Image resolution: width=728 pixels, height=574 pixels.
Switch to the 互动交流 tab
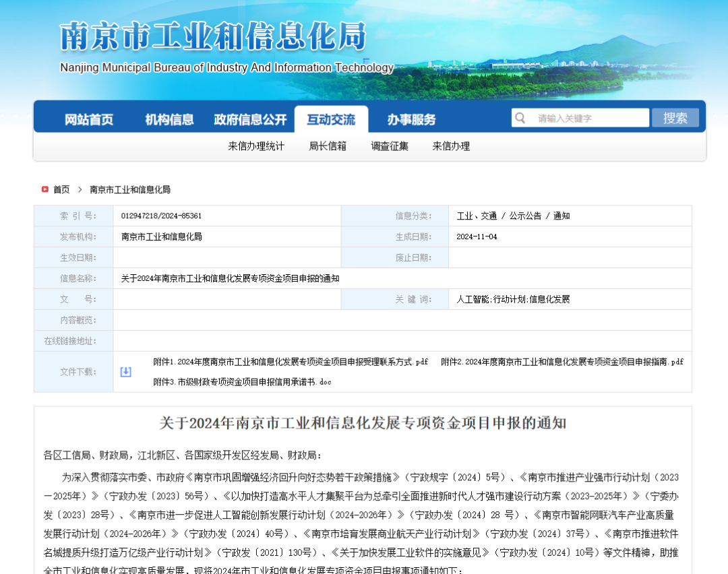point(331,119)
